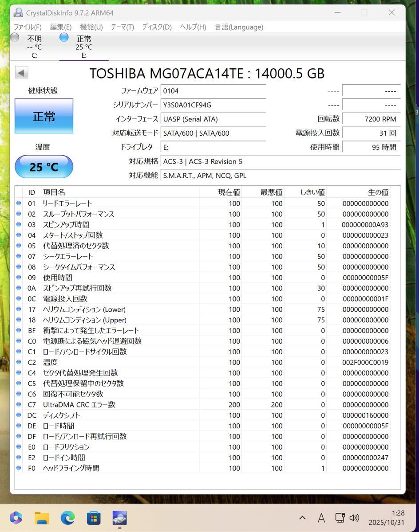The width and height of the screenshot is (419, 532).
Task: Launch Microsoft Edge from the taskbar
Action: click(x=67, y=517)
